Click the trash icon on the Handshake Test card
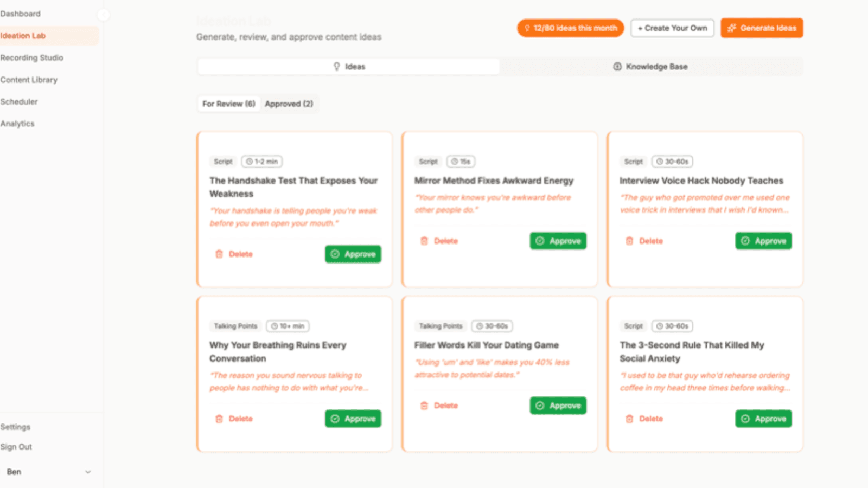Viewport: 868px width, 488px height. (219, 254)
